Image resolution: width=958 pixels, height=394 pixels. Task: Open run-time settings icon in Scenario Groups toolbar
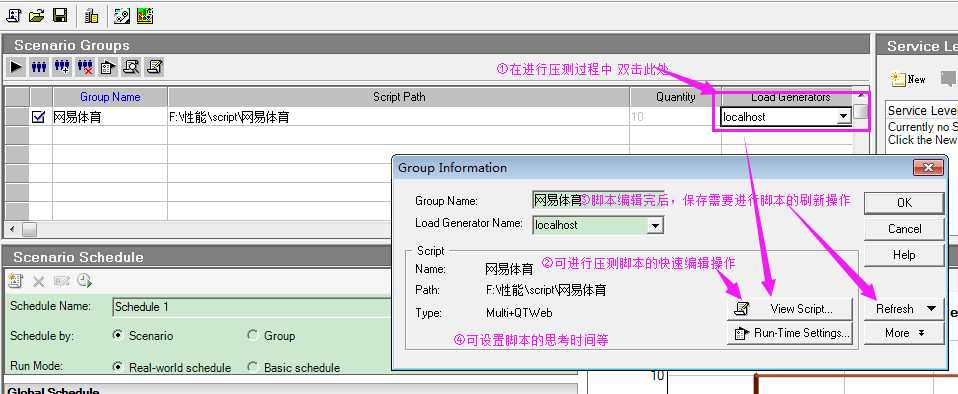click(108, 67)
